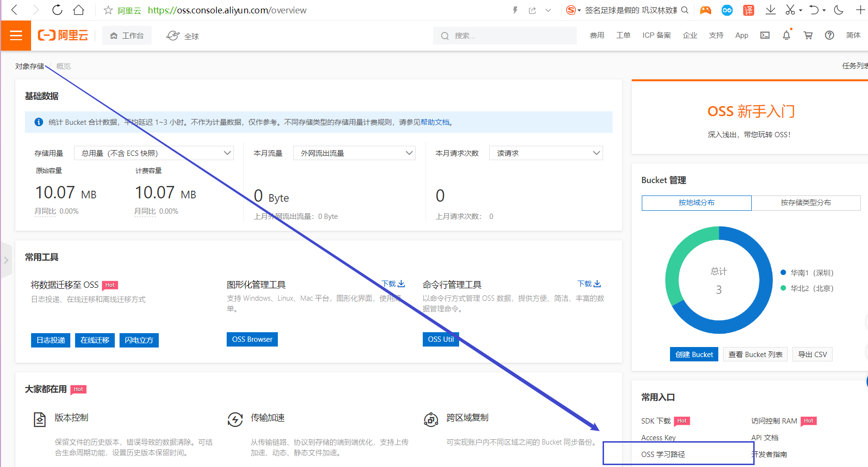The height and width of the screenshot is (467, 868).
Task: Open the game controller extension
Action: 705,10
